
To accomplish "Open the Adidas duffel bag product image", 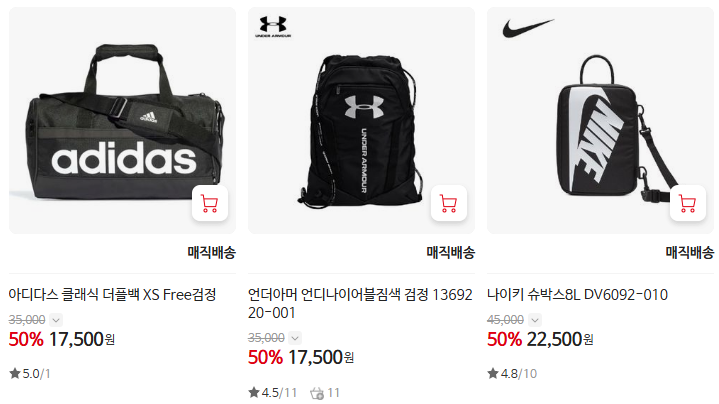I will [x=122, y=120].
